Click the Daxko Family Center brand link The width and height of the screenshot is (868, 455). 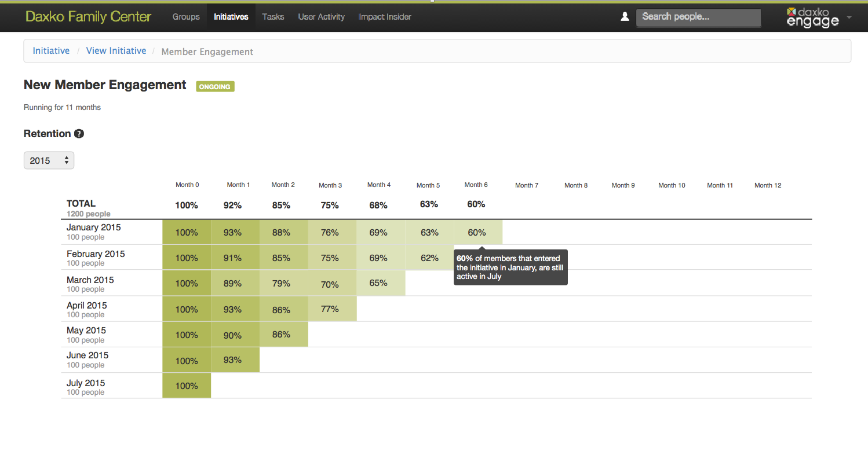coord(88,17)
